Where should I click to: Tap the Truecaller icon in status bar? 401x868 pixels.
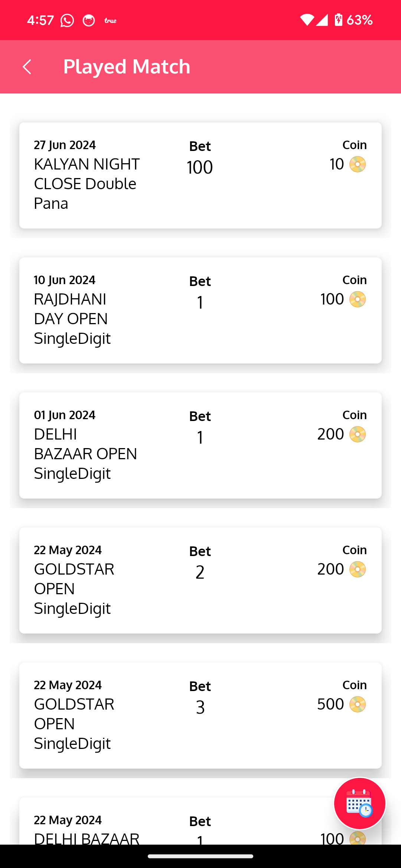tap(110, 20)
